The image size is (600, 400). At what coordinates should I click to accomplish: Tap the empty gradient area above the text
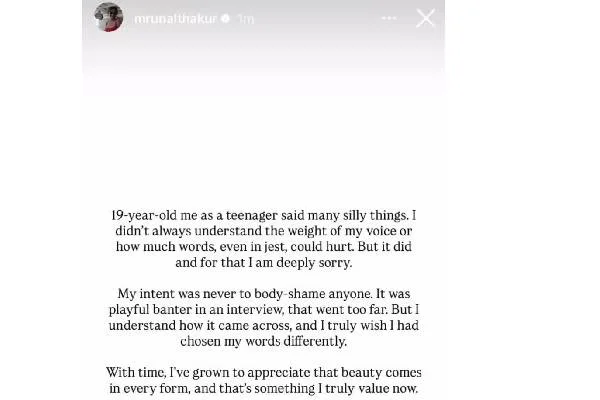click(x=262, y=120)
